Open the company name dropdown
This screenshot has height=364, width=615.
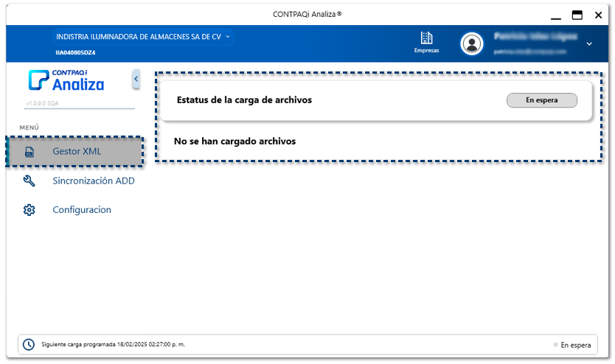(143, 37)
